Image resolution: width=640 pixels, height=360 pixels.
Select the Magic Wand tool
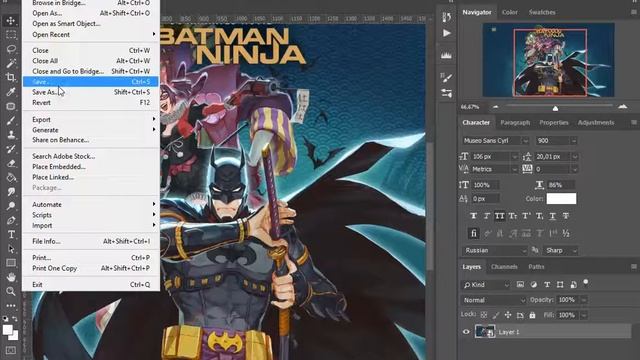[11, 63]
